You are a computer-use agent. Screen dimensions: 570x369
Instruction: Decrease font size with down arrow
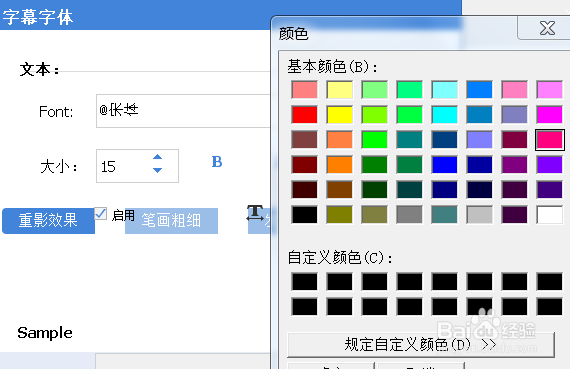point(157,170)
